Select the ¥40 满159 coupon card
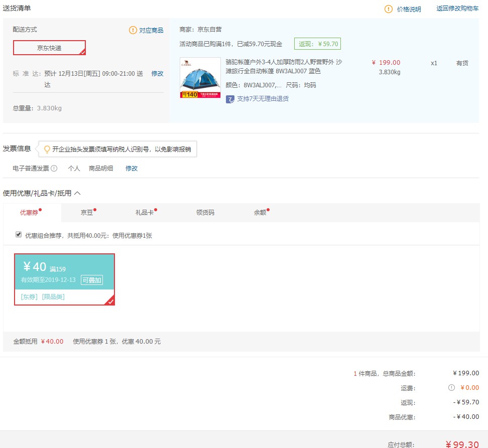Screen dimensions: 488x448 (x=64, y=279)
